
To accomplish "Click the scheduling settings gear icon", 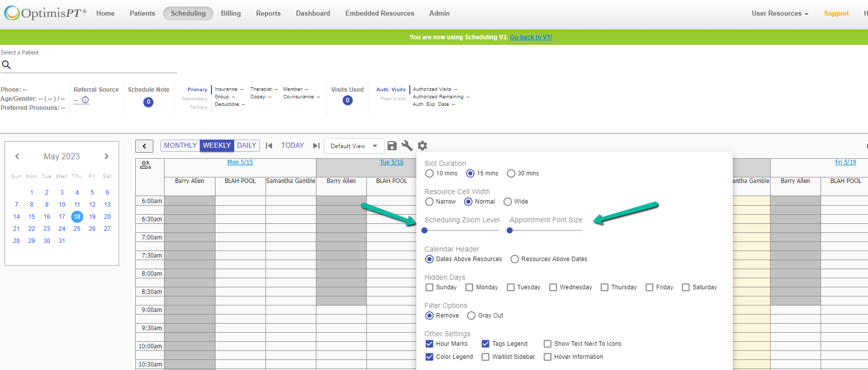I will pyautogui.click(x=422, y=146).
